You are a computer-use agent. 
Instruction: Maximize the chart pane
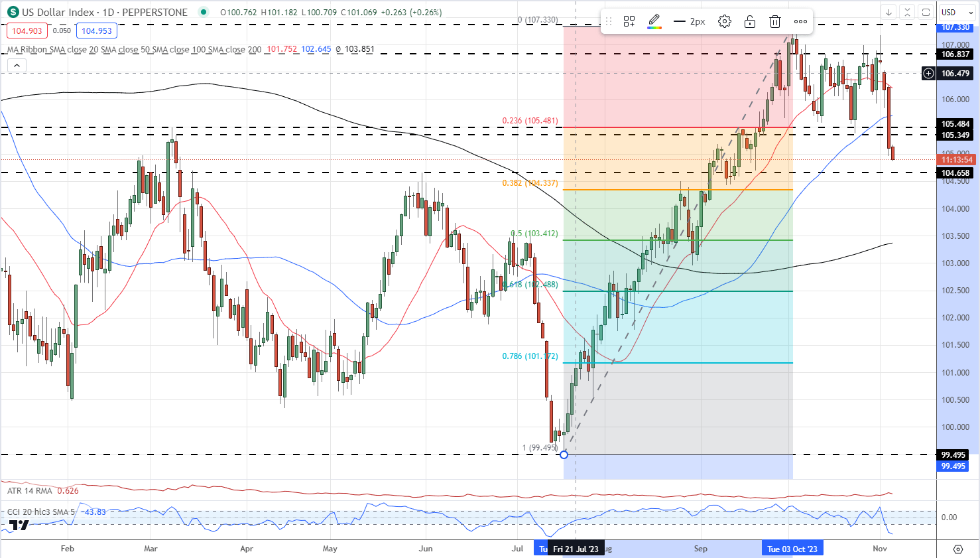(x=926, y=12)
